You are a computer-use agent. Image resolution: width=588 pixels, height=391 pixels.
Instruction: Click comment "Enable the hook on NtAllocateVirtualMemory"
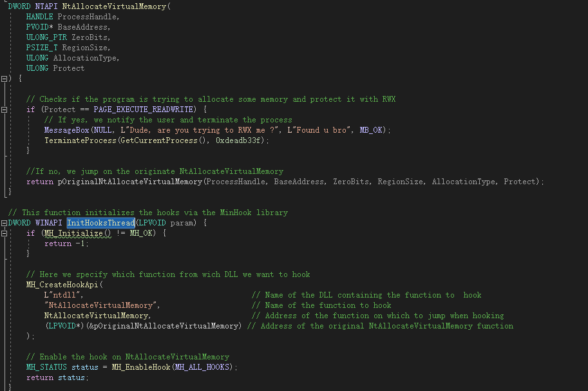click(128, 358)
